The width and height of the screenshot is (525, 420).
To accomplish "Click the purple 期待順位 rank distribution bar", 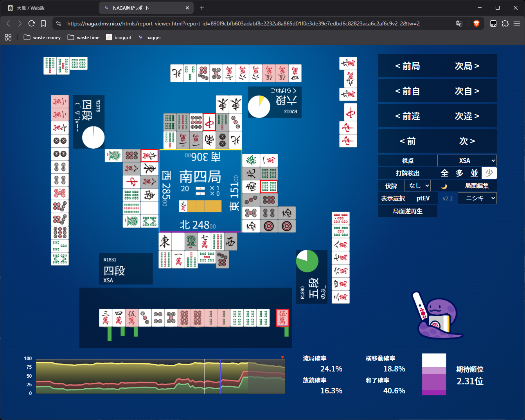I will [434, 375].
